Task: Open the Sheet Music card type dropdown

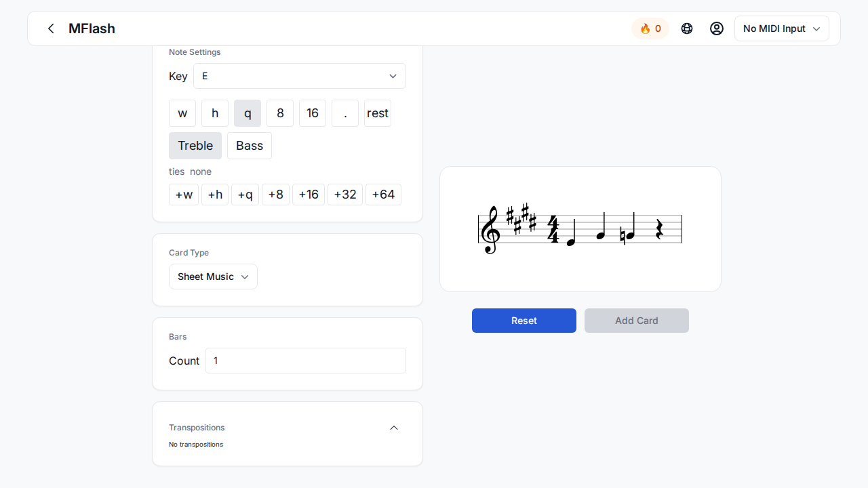Action: tap(213, 277)
